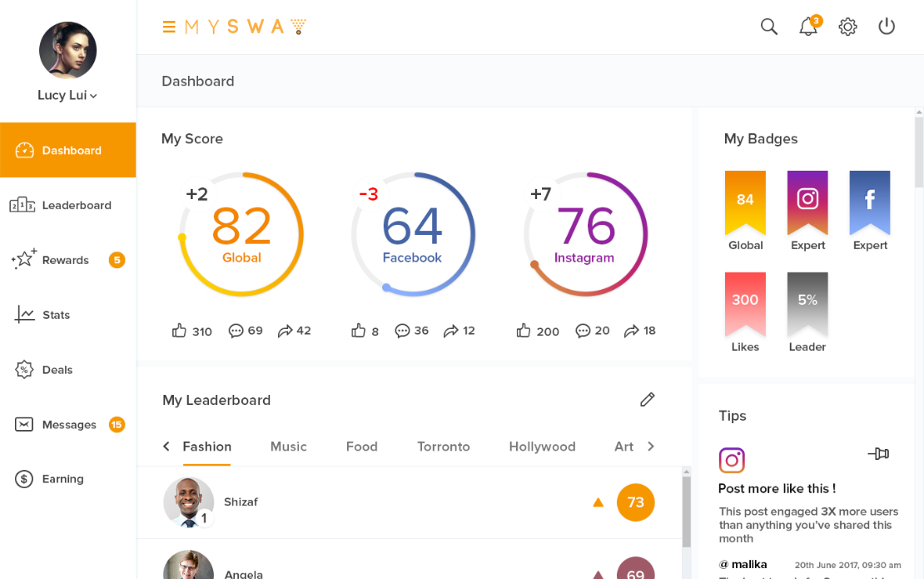Click the Leaderboard podium icon
This screenshot has height=579, width=924.
click(22, 205)
